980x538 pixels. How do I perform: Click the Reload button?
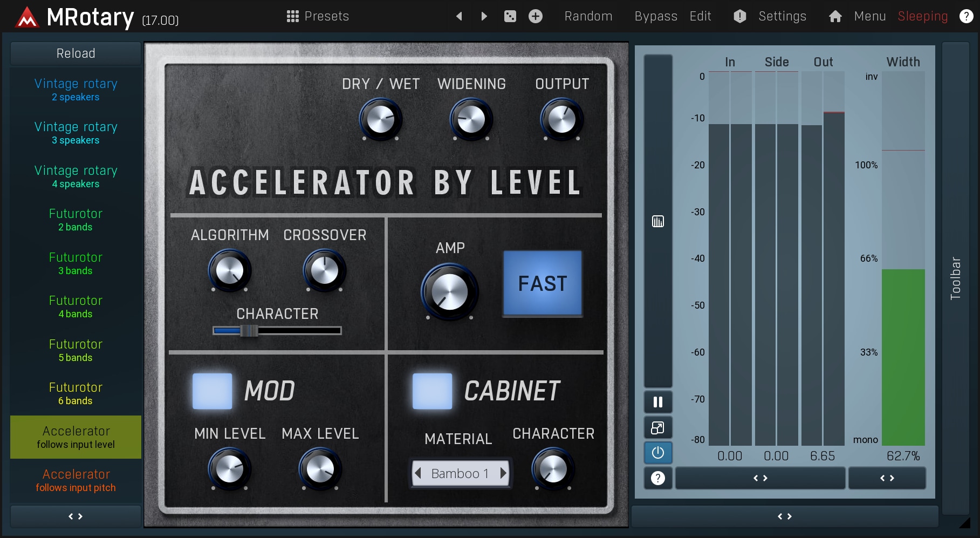pos(76,53)
